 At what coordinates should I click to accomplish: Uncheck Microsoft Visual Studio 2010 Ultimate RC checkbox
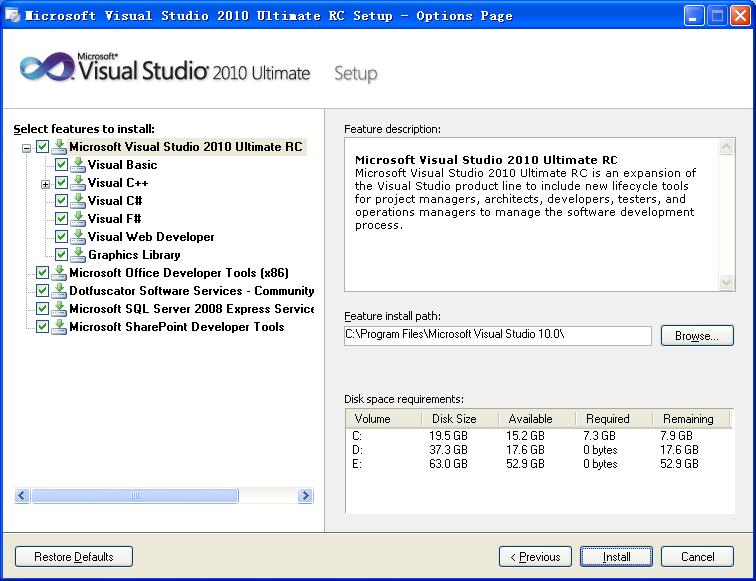[x=42, y=147]
